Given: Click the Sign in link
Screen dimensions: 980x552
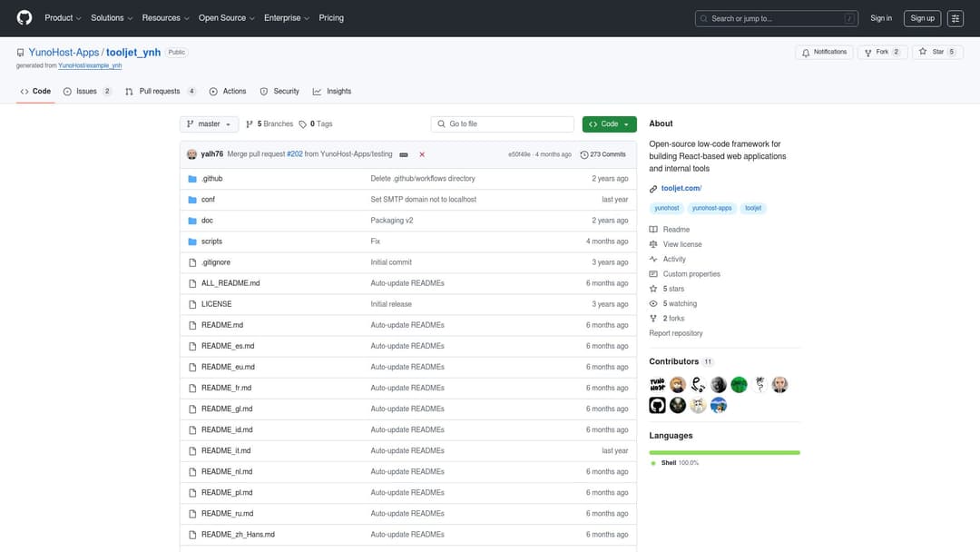Looking at the screenshot, I should click(x=880, y=18).
